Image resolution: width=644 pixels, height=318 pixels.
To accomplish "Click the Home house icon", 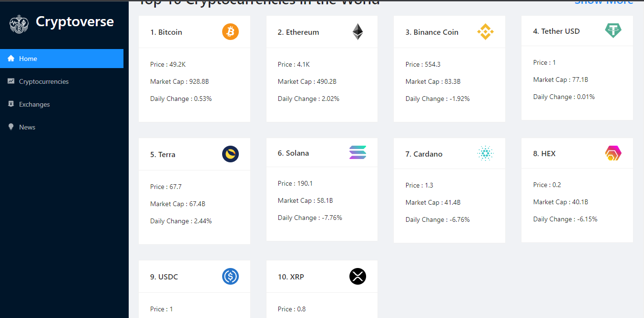I will tap(10, 58).
